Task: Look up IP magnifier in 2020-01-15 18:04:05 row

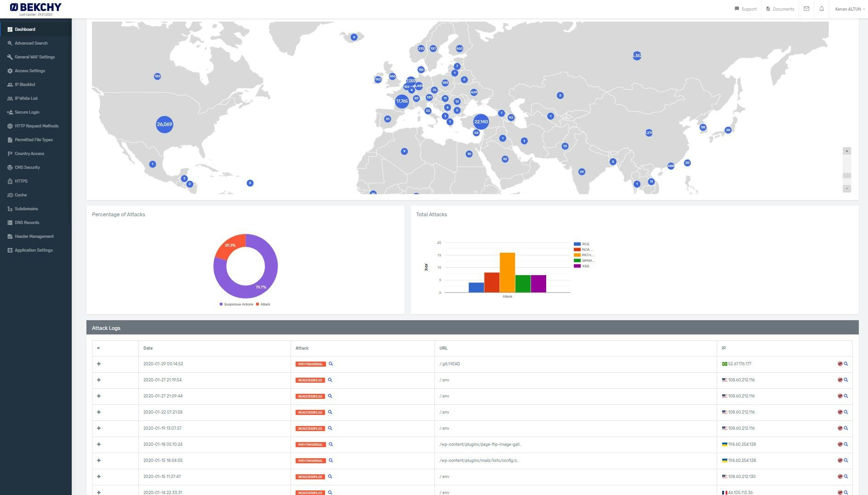Action: pos(846,460)
